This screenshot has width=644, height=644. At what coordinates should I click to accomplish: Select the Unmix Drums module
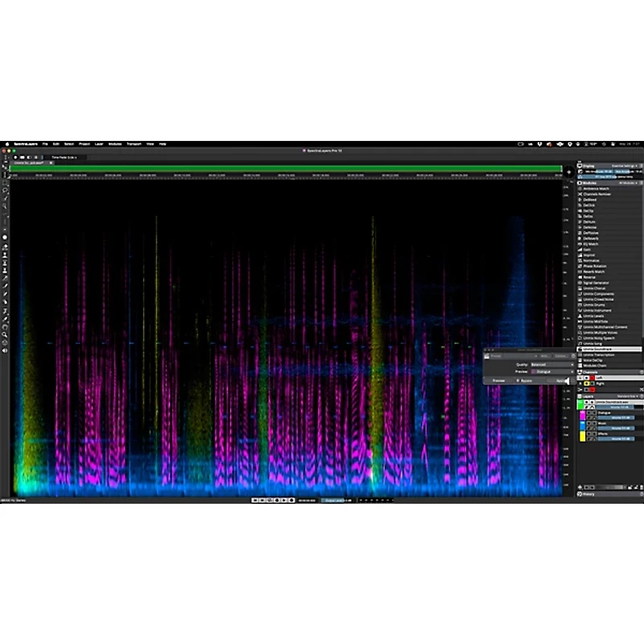click(x=605, y=303)
